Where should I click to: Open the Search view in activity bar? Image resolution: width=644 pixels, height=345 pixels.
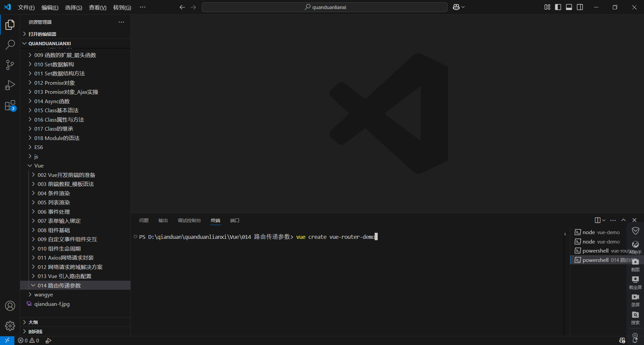[x=10, y=45]
